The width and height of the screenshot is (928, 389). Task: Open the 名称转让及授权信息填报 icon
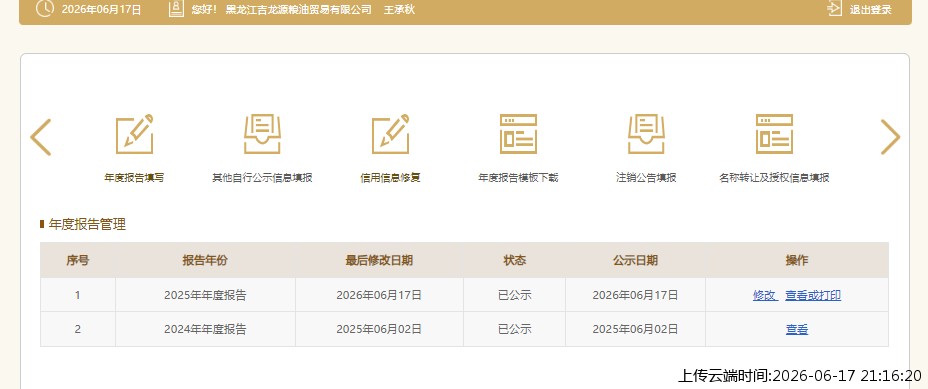[x=774, y=134]
